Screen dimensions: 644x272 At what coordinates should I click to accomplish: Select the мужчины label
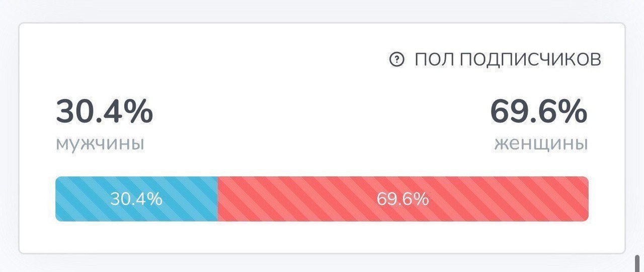click(100, 144)
